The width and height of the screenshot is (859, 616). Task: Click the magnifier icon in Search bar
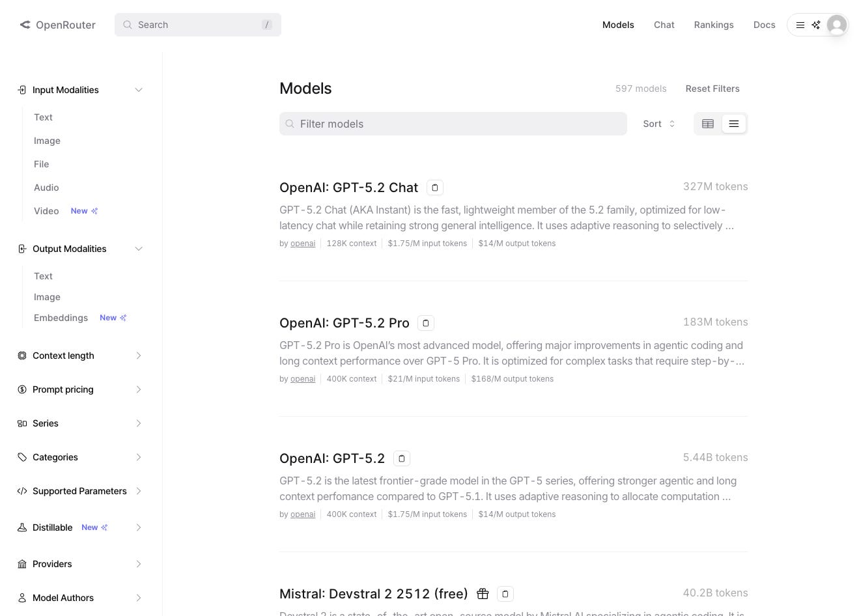[x=128, y=25]
